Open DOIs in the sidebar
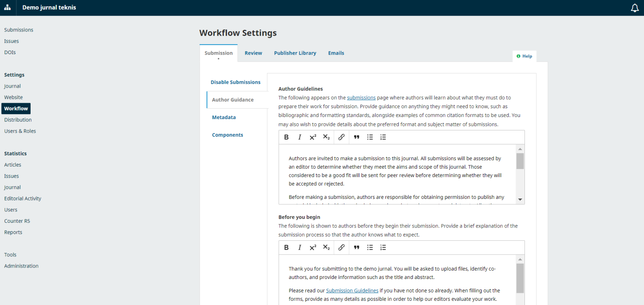644x305 pixels. tap(10, 52)
